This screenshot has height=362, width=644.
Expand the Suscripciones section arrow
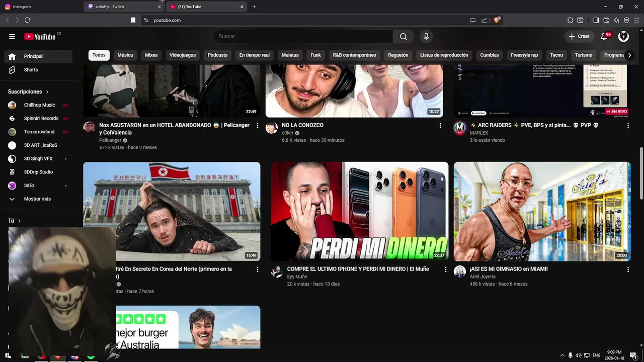tap(47, 92)
